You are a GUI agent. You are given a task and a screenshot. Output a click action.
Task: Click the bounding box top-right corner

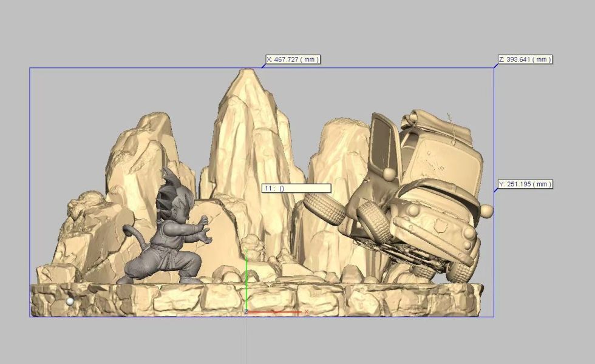[494, 68]
